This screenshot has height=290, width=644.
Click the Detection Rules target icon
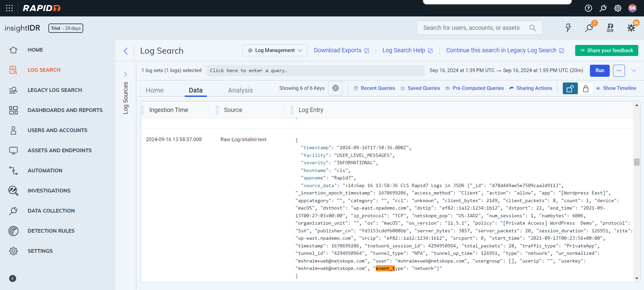tap(13, 231)
